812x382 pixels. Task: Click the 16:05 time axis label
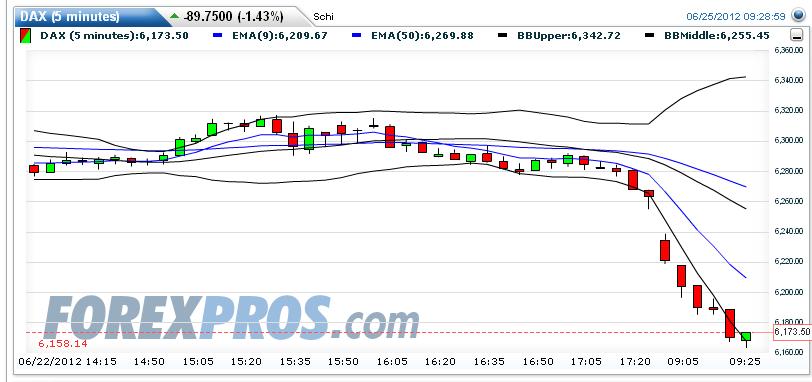pos(392,362)
